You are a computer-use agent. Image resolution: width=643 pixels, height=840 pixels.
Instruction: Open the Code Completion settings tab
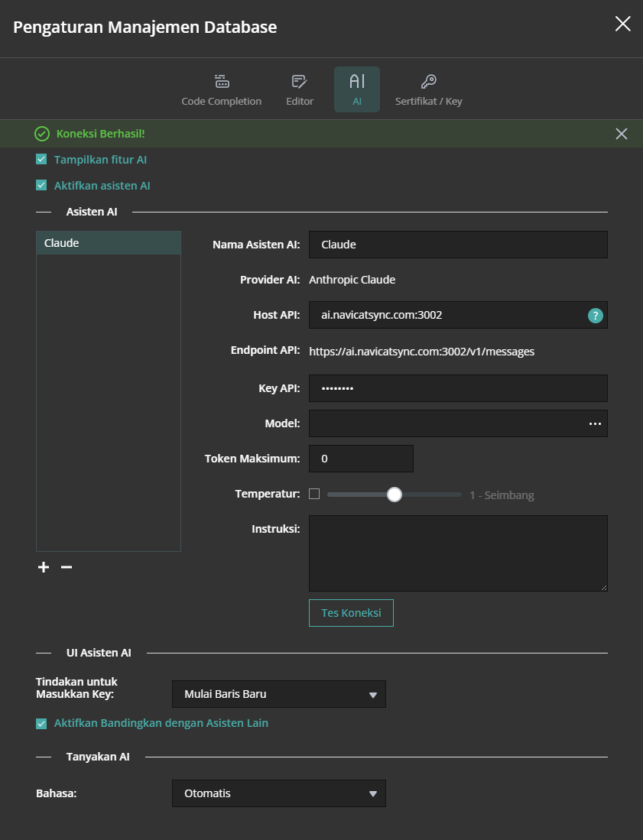[x=221, y=89]
